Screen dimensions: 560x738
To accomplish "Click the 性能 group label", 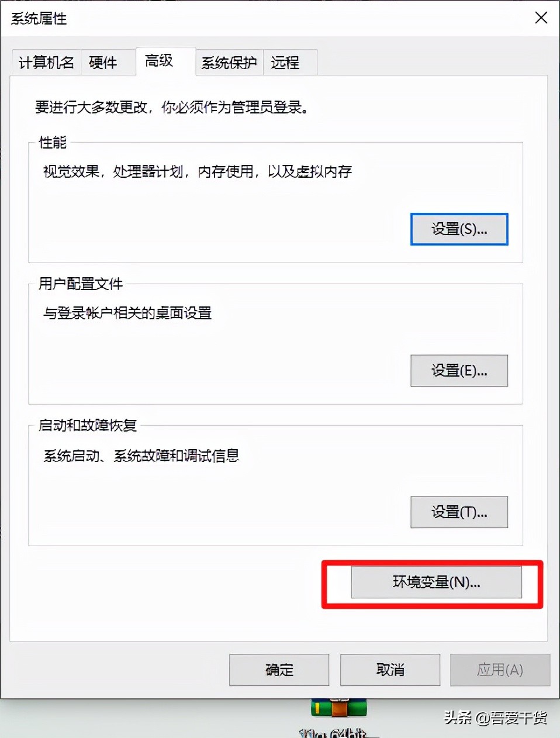I will point(53,142).
